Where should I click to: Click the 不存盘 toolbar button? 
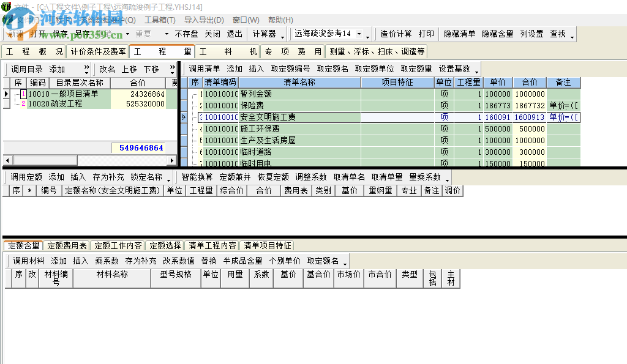tap(186, 34)
